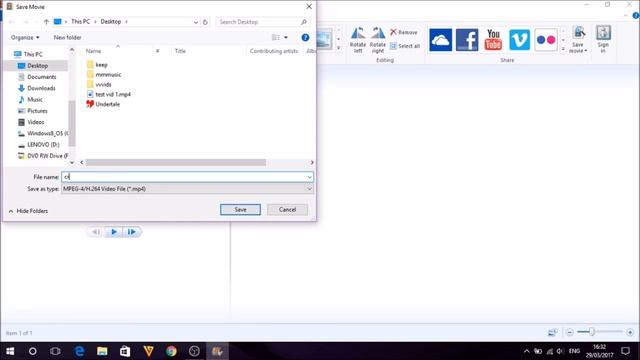Step to the next frame

tap(131, 232)
